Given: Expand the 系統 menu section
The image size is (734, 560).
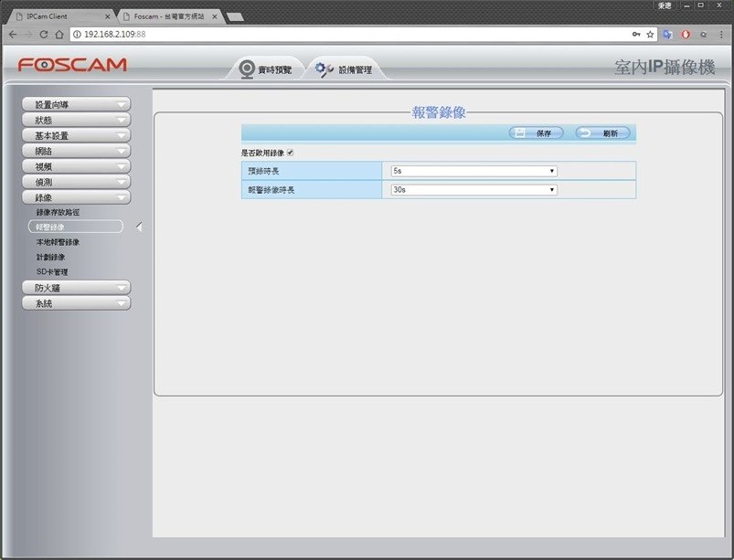Looking at the screenshot, I should coord(76,303).
